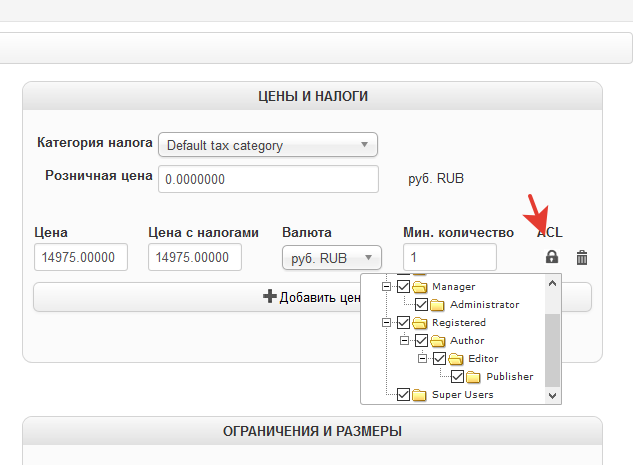Click the Editor folder icon
This screenshot has height=465, width=633.
point(455,358)
